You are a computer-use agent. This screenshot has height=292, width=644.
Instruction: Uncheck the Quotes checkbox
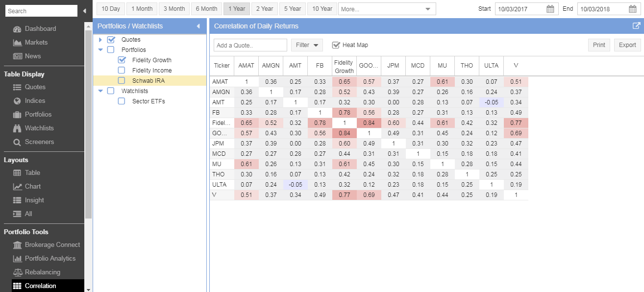pos(111,40)
